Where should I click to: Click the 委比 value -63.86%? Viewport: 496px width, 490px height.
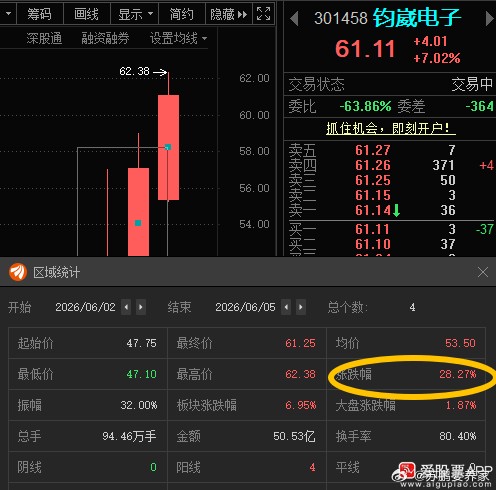coord(365,107)
